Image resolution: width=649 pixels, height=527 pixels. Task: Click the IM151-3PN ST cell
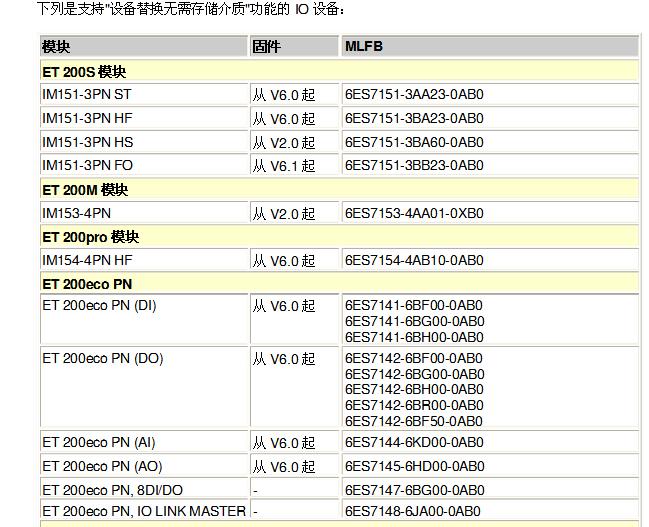[144, 94]
